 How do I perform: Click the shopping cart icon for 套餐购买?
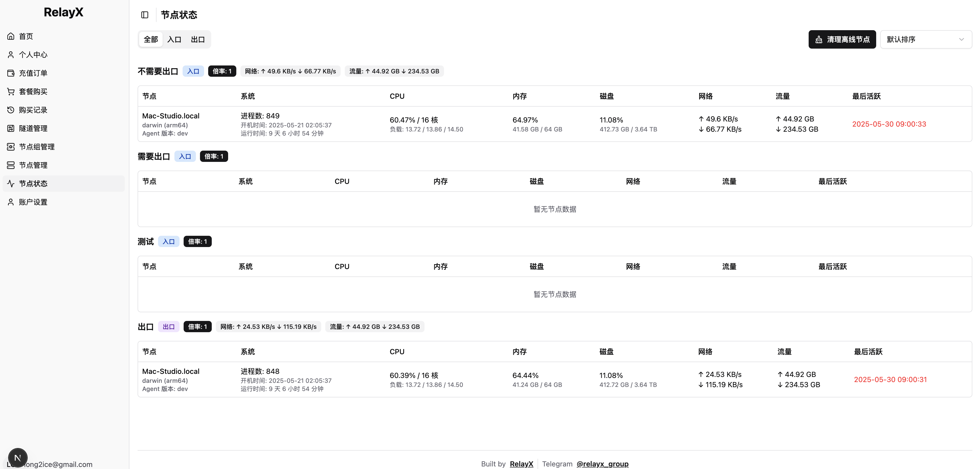pos(11,91)
